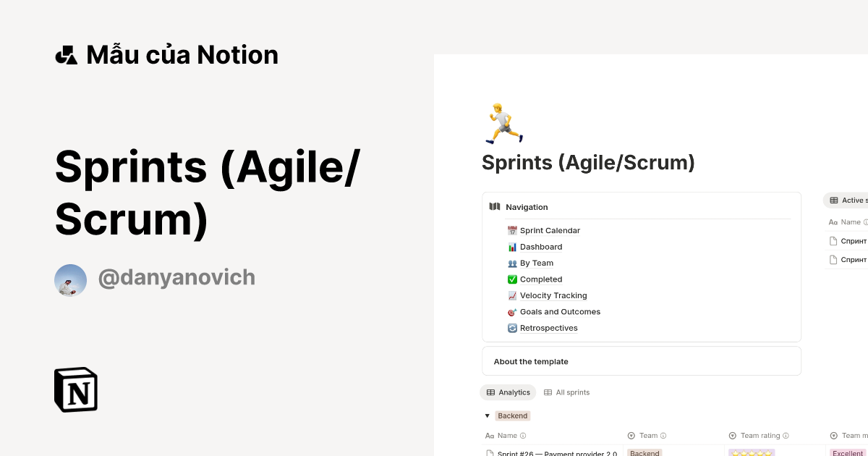Collapse the Backend group triangle

pyautogui.click(x=488, y=415)
